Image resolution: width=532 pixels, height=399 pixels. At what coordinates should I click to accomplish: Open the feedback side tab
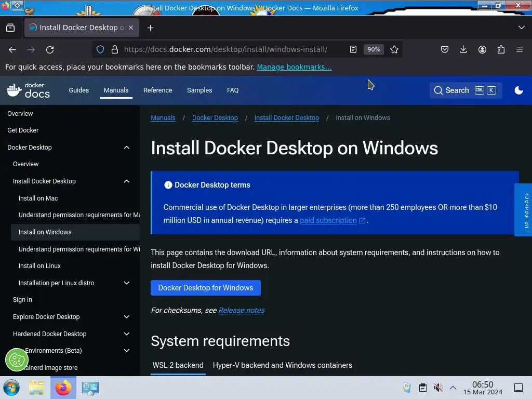point(524,210)
